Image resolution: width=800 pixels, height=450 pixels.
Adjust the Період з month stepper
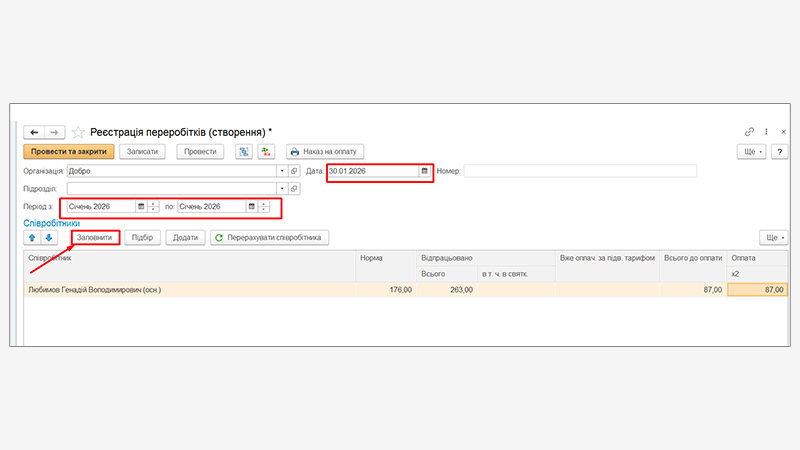tap(153, 206)
